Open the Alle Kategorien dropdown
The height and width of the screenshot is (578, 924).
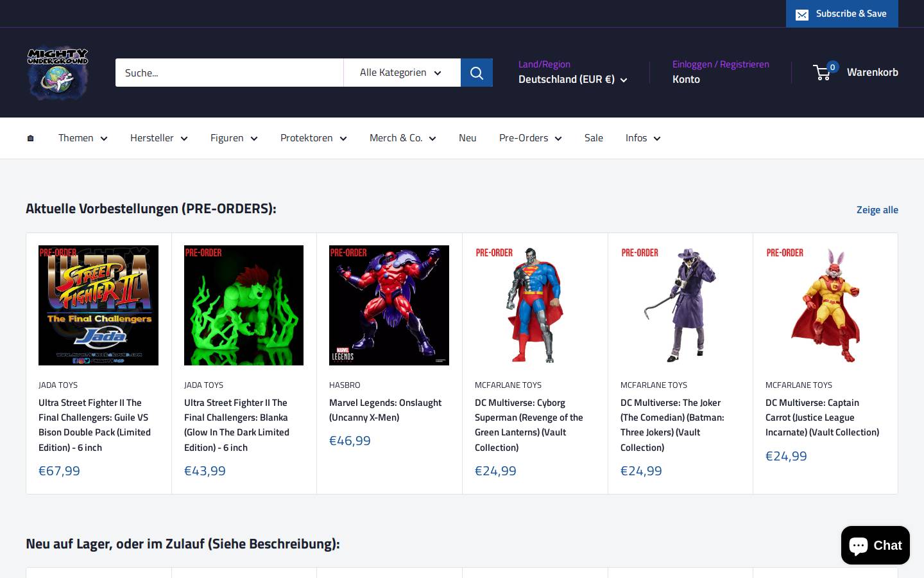click(x=402, y=73)
